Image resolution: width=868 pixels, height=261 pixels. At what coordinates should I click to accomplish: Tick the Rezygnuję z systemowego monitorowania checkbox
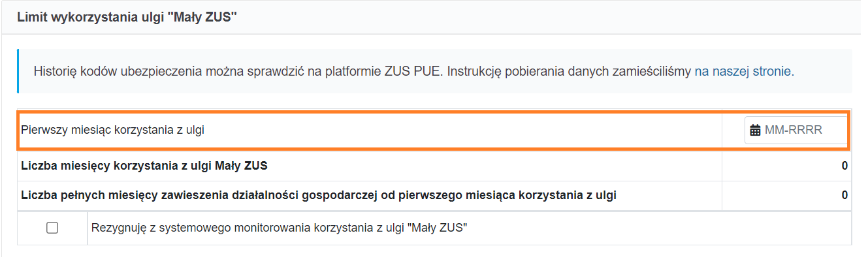click(x=52, y=228)
